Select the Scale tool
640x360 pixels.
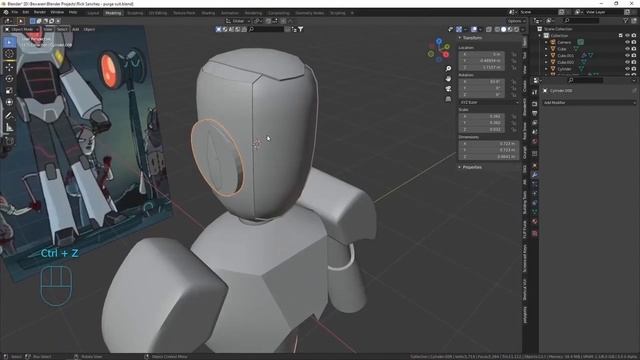coord(9,91)
